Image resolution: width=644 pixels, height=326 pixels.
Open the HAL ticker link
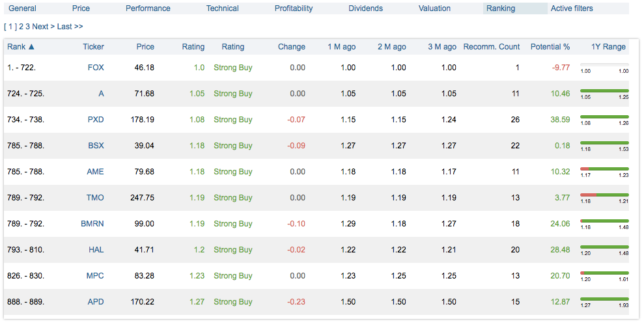(96, 250)
